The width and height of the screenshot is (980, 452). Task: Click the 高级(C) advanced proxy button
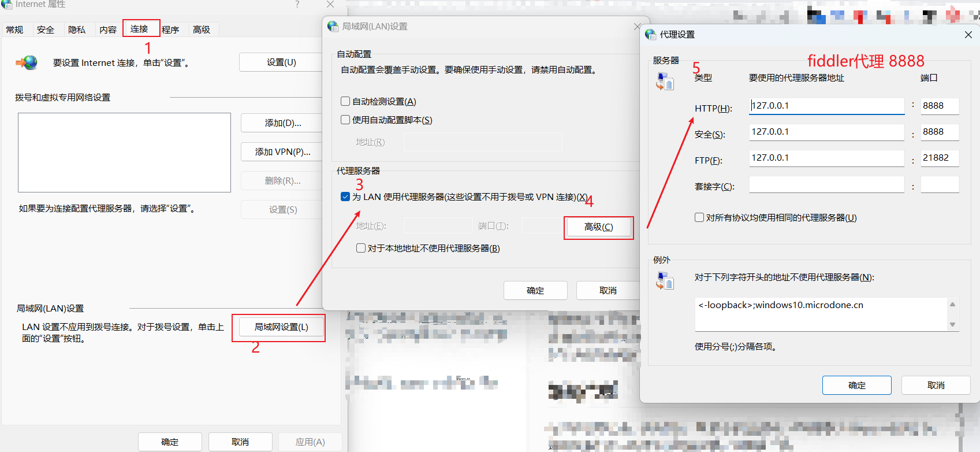pos(598,227)
